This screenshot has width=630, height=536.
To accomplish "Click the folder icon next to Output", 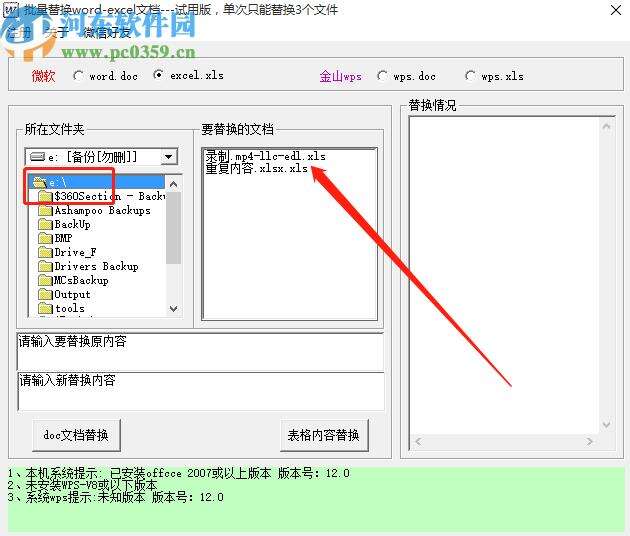I will click(45, 295).
